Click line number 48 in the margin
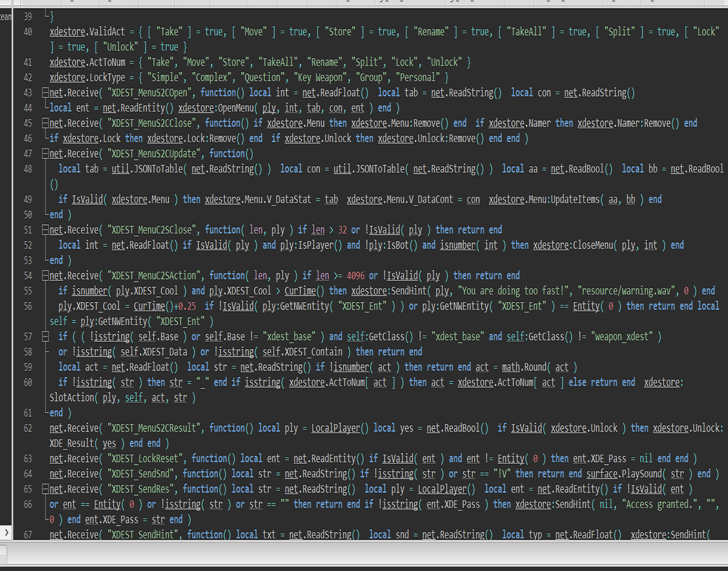728x571 pixels. point(28,169)
